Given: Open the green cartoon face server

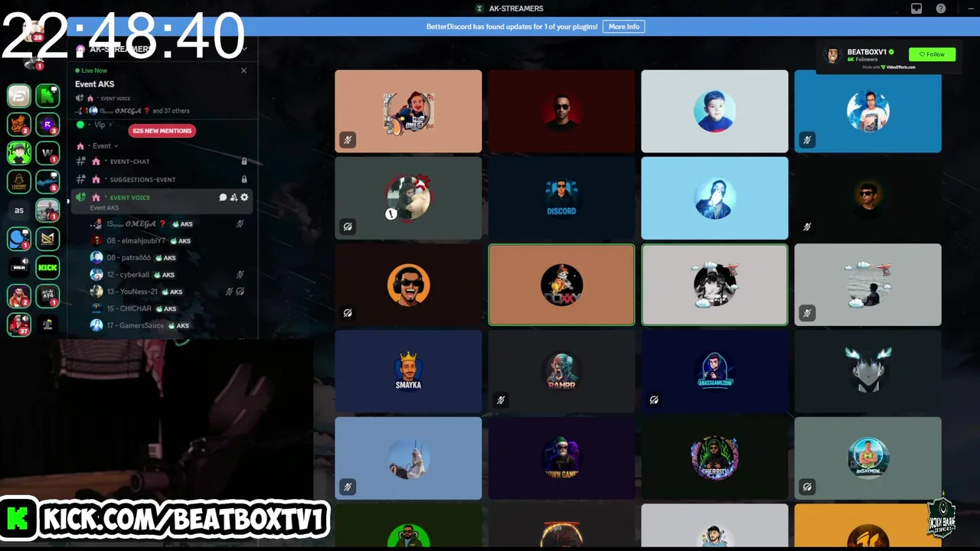Looking at the screenshot, I should point(19,153).
